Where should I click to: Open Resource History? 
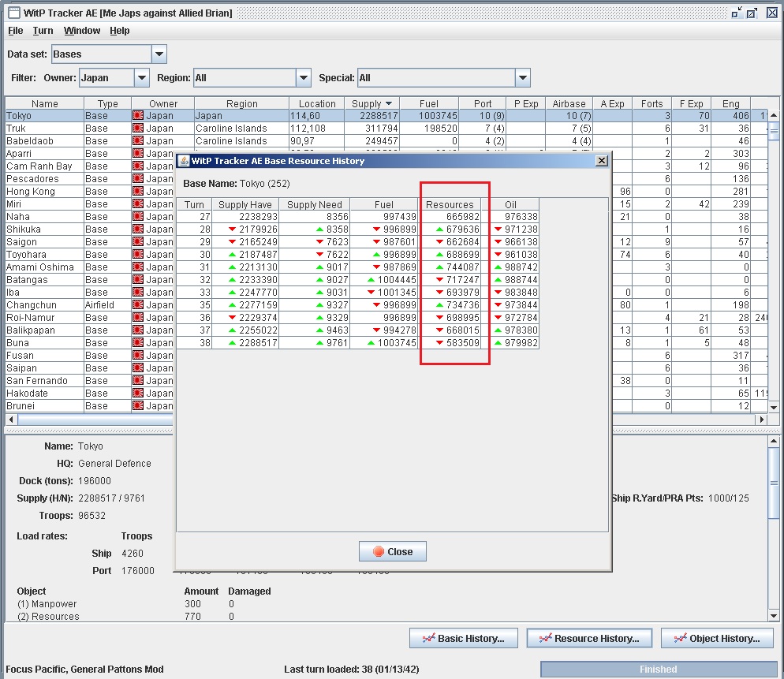coord(589,639)
